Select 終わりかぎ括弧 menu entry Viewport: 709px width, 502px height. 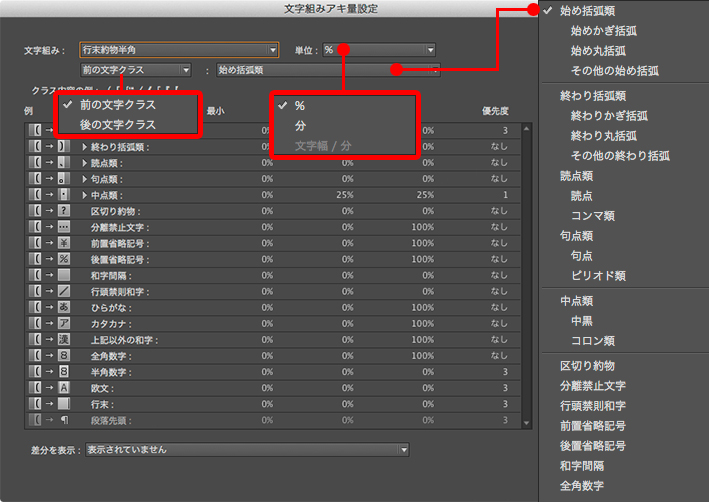[609, 116]
